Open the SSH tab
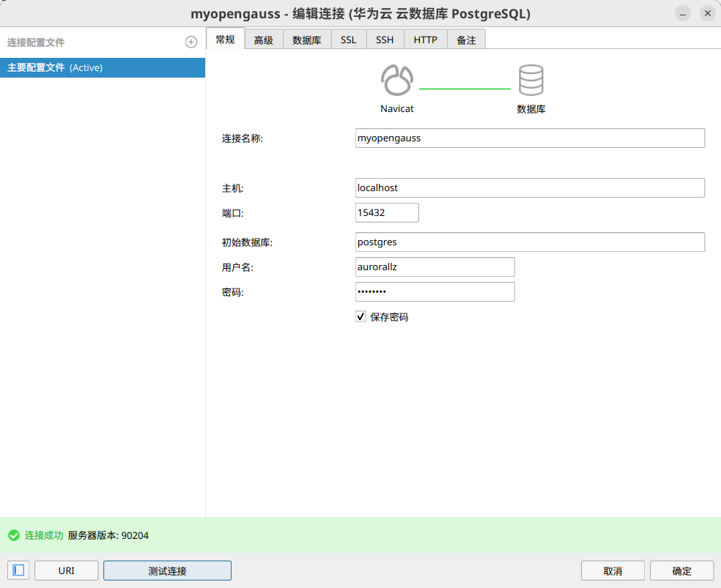The height and width of the screenshot is (588, 721). (x=384, y=40)
